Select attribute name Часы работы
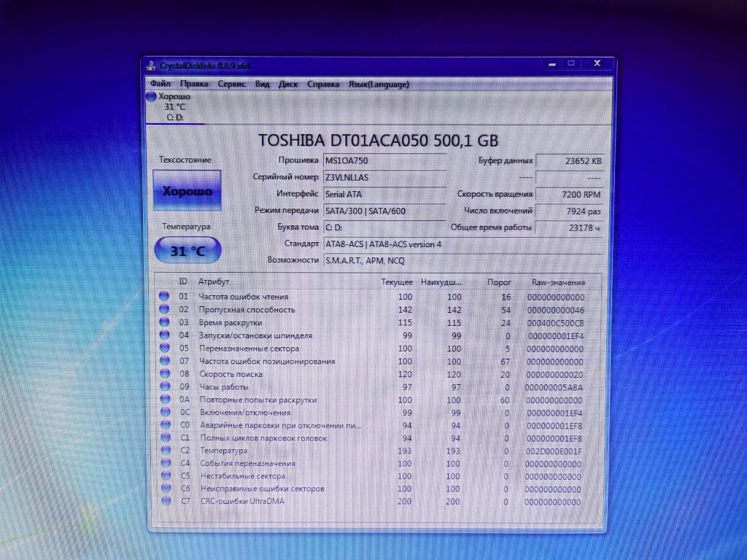 click(224, 386)
